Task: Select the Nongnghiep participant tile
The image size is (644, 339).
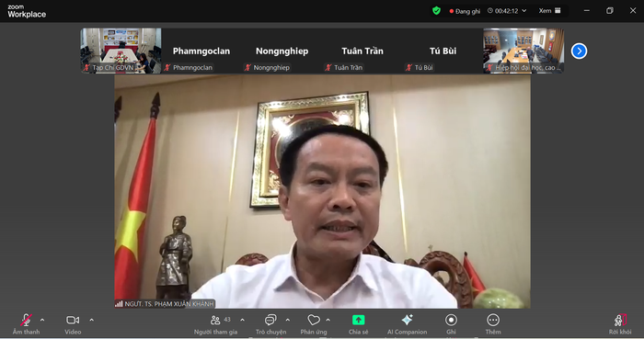Action: click(x=282, y=51)
